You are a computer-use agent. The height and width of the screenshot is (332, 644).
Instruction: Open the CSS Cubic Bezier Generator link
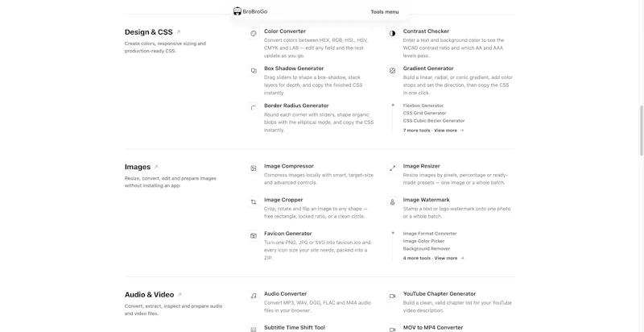(x=434, y=121)
